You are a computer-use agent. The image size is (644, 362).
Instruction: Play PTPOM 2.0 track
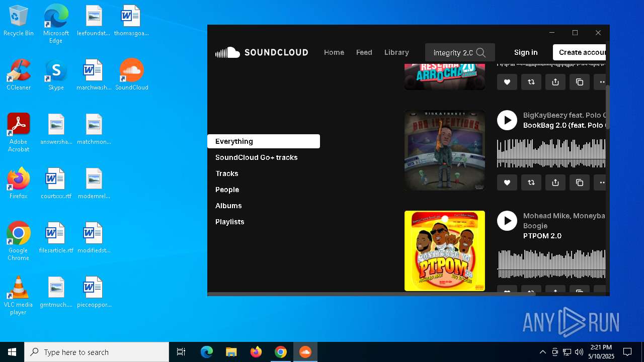pos(507,221)
